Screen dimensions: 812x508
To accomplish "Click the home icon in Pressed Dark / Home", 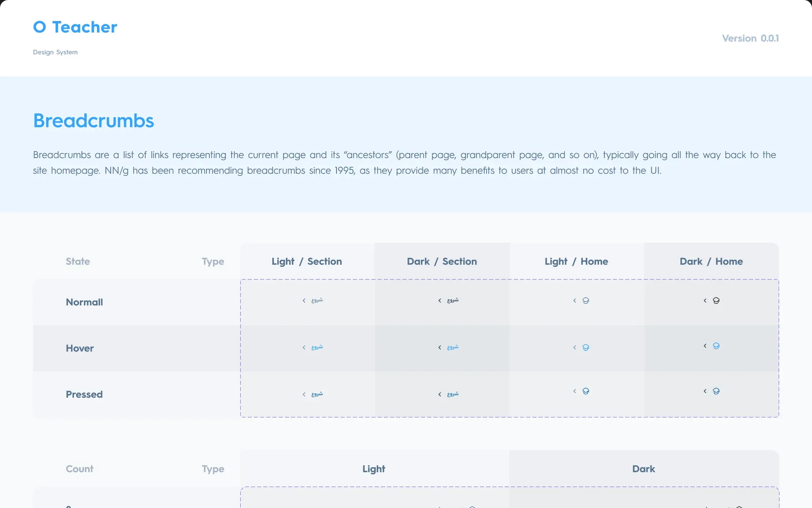I will click(716, 391).
